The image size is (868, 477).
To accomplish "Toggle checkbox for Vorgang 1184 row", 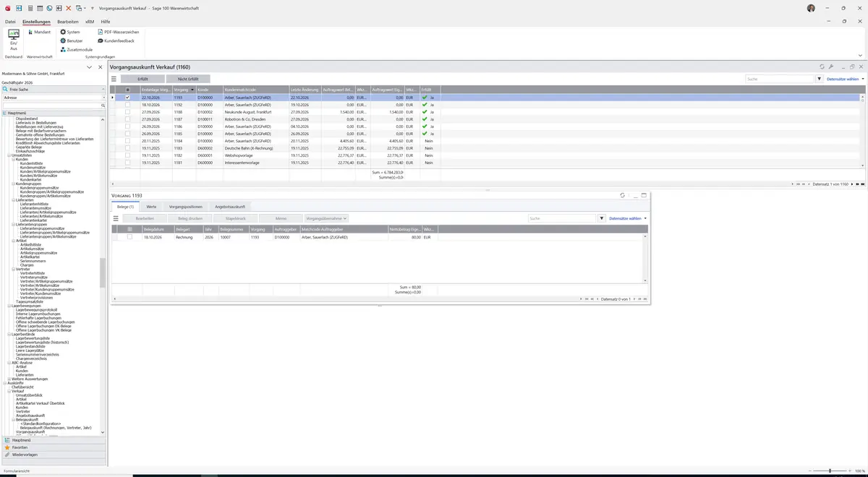I will point(128,141).
